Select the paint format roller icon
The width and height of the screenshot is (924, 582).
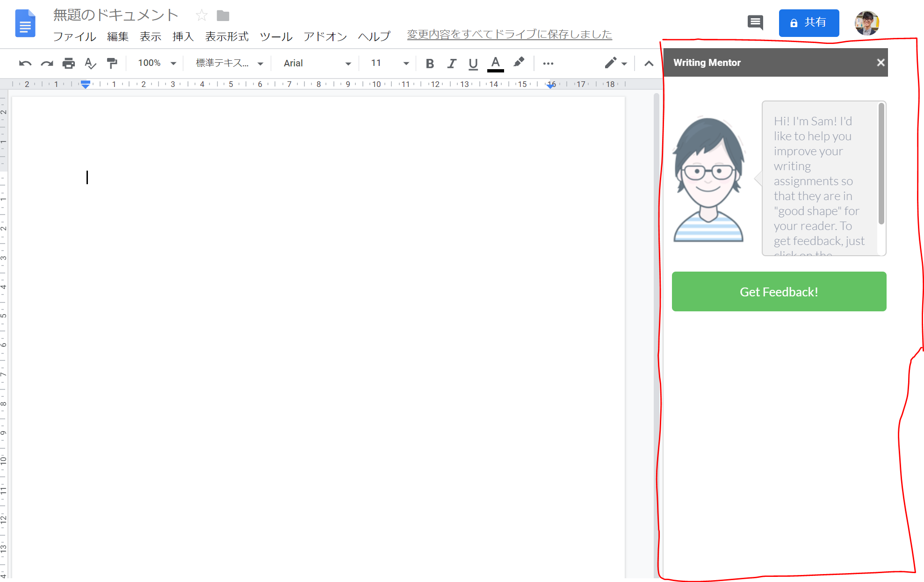tap(112, 63)
